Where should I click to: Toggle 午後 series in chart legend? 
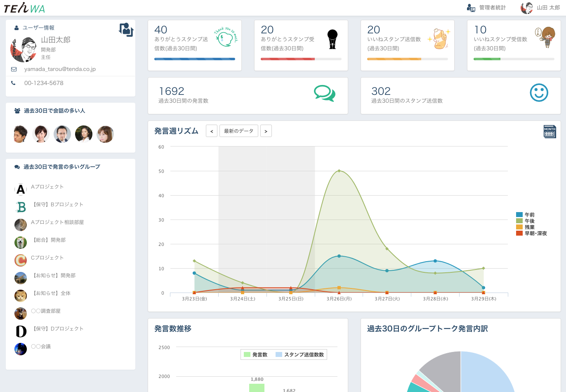(x=525, y=221)
